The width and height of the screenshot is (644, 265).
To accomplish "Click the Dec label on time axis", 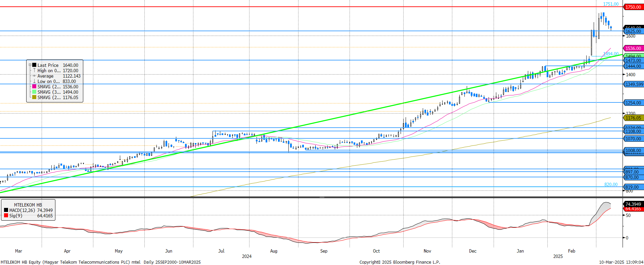I will [473, 251].
